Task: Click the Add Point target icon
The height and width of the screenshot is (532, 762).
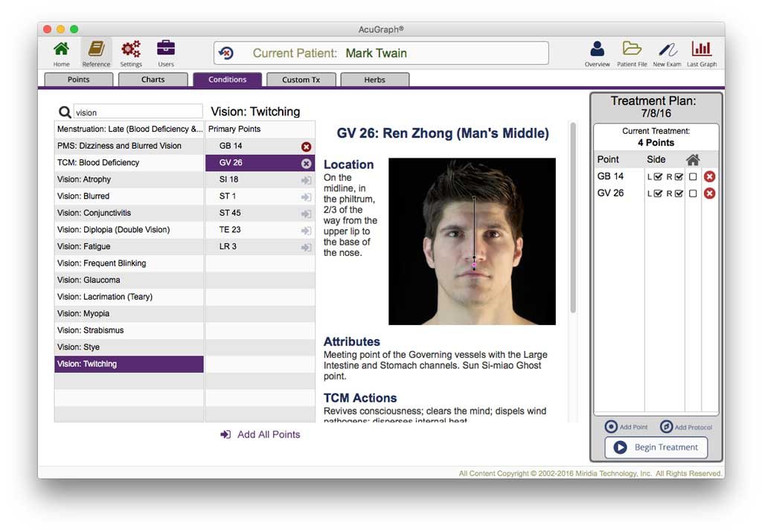Action: [x=611, y=426]
